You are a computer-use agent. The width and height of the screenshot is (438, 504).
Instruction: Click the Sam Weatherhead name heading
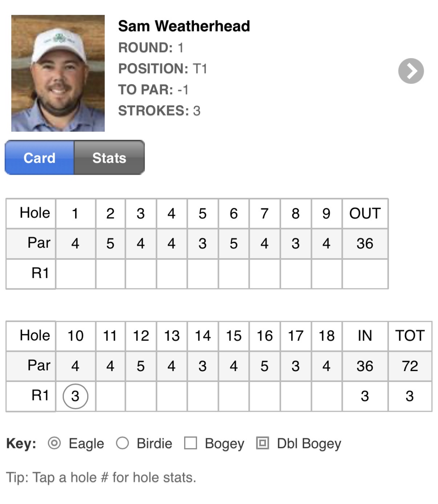pos(184,26)
